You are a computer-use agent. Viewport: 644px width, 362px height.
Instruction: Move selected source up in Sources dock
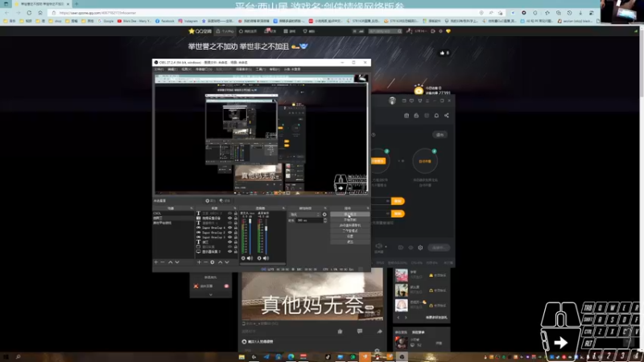tap(220, 262)
